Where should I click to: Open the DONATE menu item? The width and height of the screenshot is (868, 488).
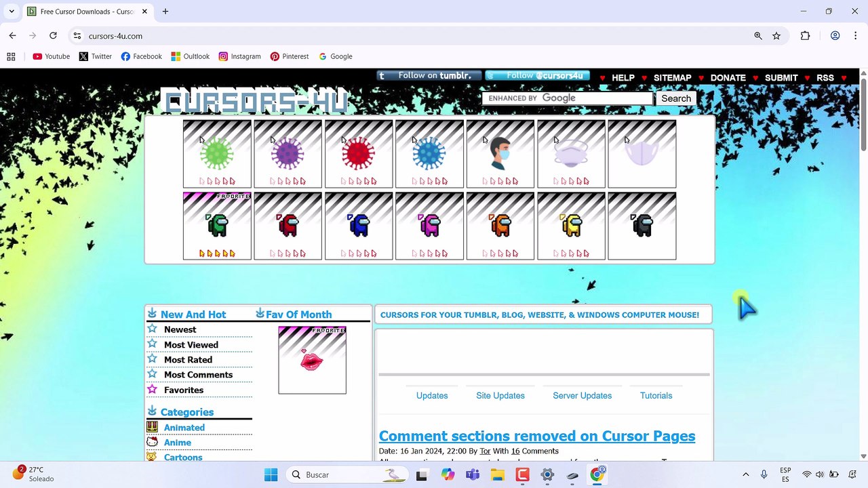pyautogui.click(x=728, y=78)
